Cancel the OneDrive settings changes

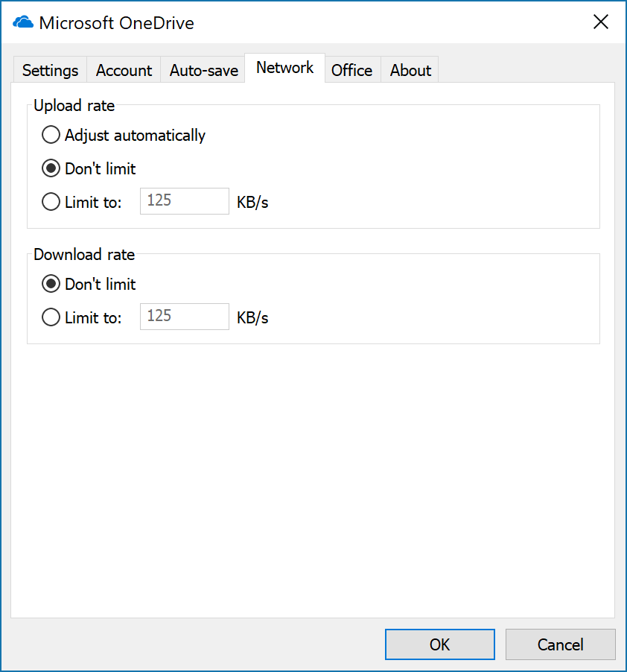[x=560, y=644]
